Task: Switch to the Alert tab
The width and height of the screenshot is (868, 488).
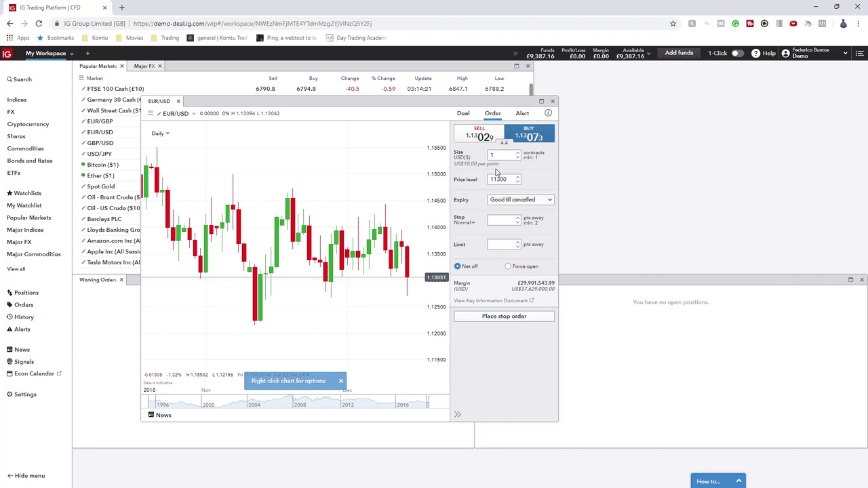Action: [522, 113]
